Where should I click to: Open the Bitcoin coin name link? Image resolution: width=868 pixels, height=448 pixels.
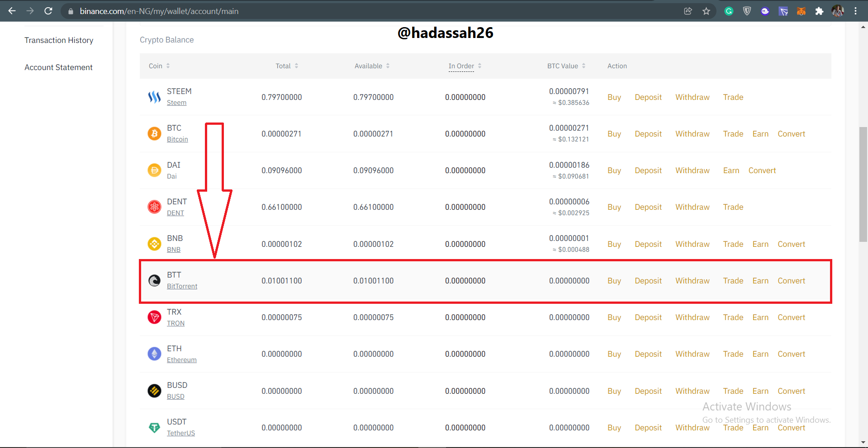(x=177, y=139)
